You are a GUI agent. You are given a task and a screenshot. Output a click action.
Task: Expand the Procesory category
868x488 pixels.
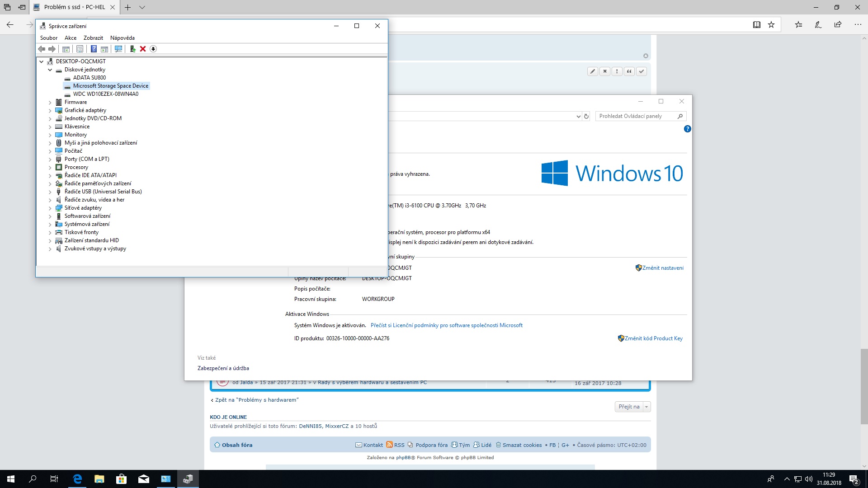[x=50, y=167]
